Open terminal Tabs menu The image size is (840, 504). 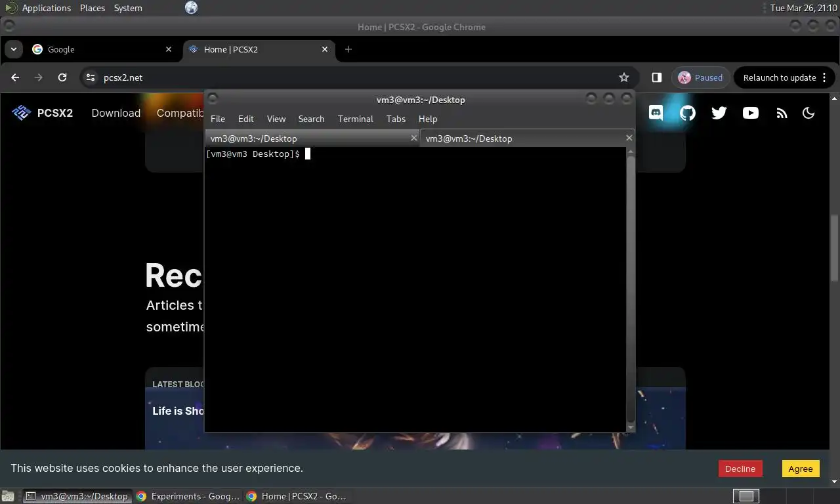point(396,119)
